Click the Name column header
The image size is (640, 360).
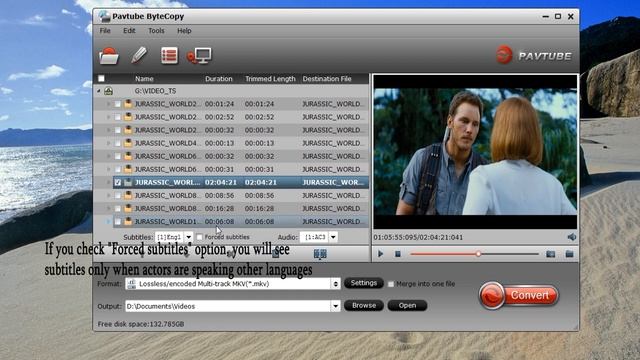144,79
